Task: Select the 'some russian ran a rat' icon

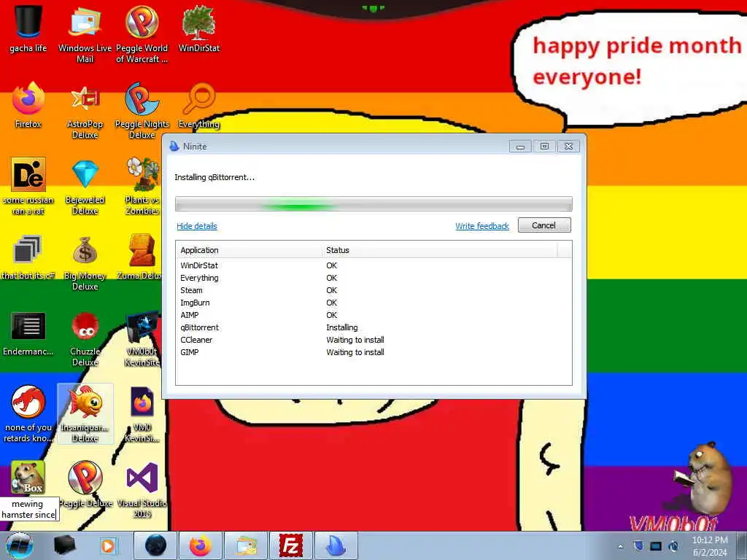Action: 28,187
